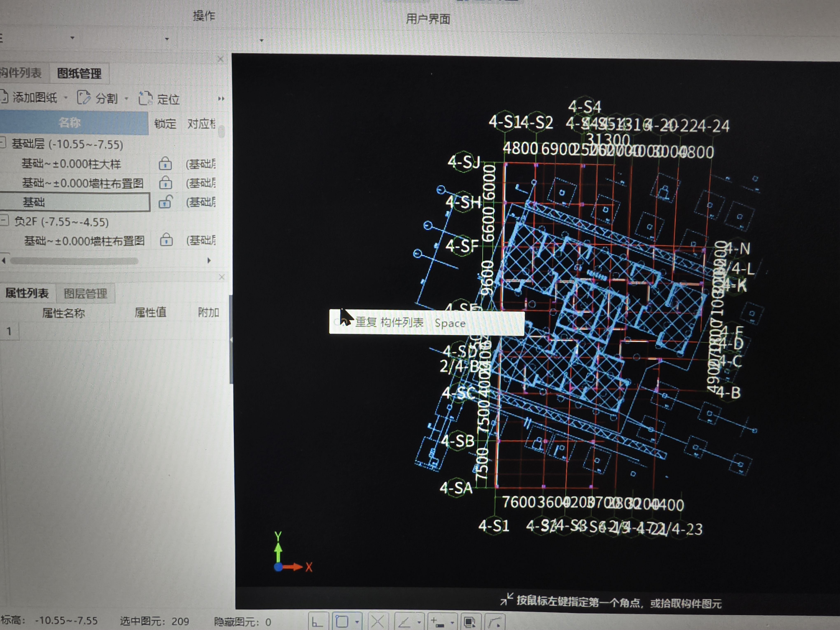
Task: Click the overlapping windows icon in status bar
Action: [x=470, y=622]
